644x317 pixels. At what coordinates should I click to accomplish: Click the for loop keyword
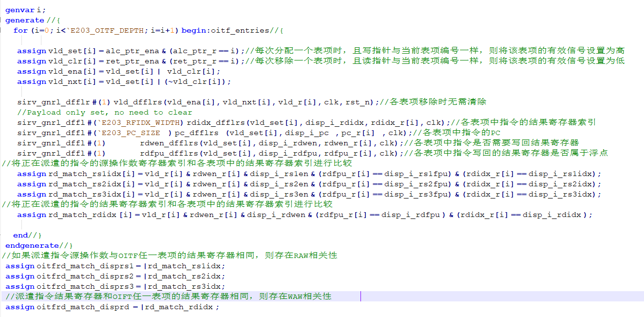click(x=19, y=30)
